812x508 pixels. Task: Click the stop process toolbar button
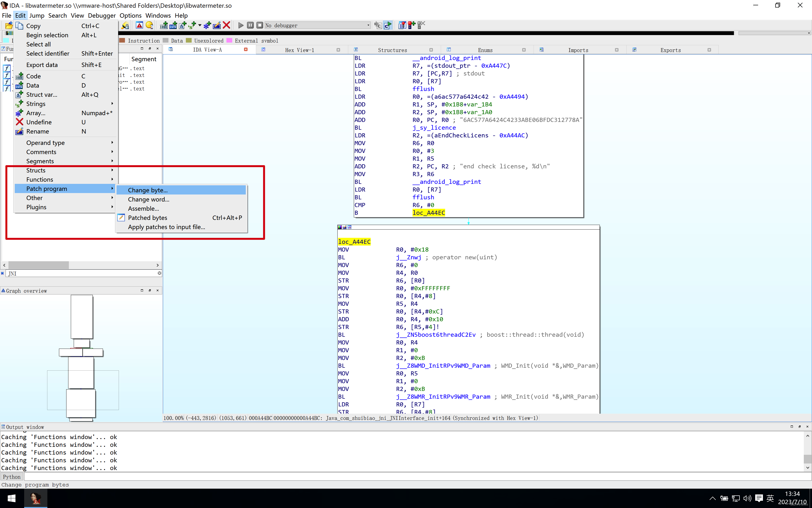click(x=260, y=25)
